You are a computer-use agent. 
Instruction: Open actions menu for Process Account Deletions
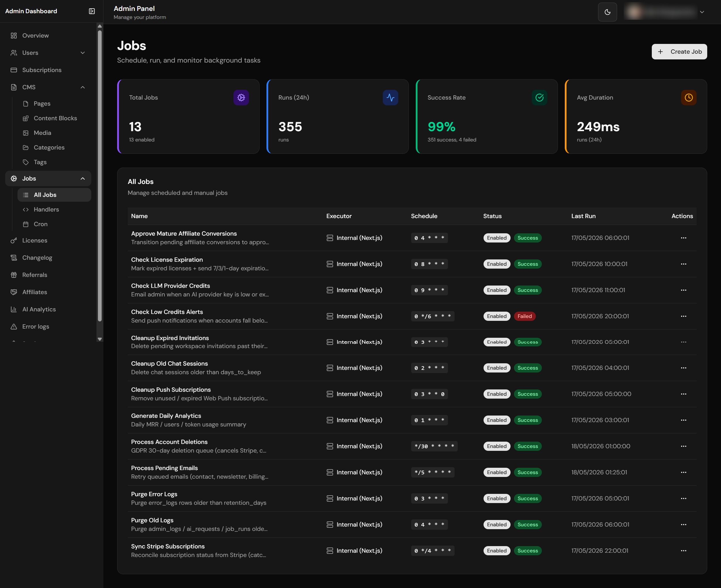[683, 446]
